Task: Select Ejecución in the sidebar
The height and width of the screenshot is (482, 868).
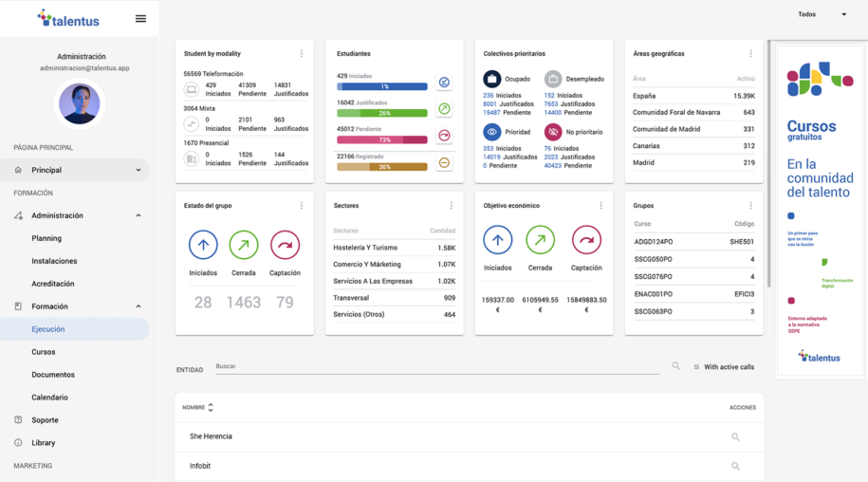Action: click(48, 329)
